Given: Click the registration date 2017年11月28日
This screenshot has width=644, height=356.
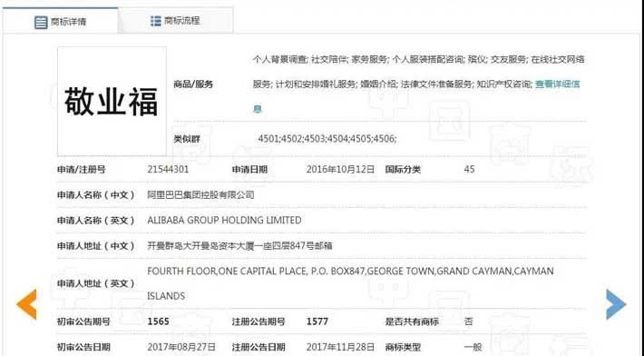Looking at the screenshot, I should (x=340, y=347).
